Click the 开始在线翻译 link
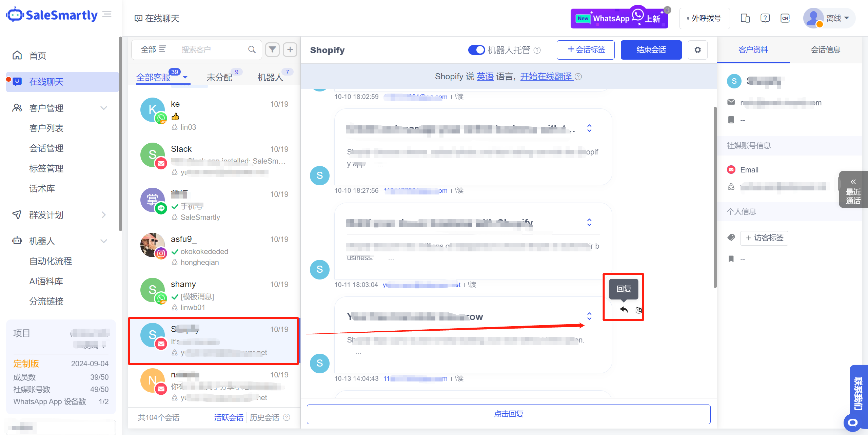 [546, 77]
